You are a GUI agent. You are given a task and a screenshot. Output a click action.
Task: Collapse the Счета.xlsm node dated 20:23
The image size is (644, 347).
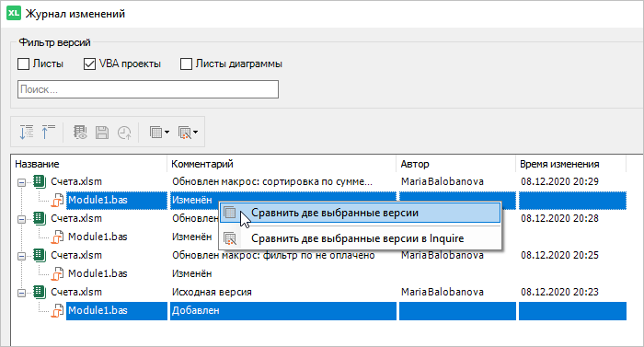click(x=21, y=293)
